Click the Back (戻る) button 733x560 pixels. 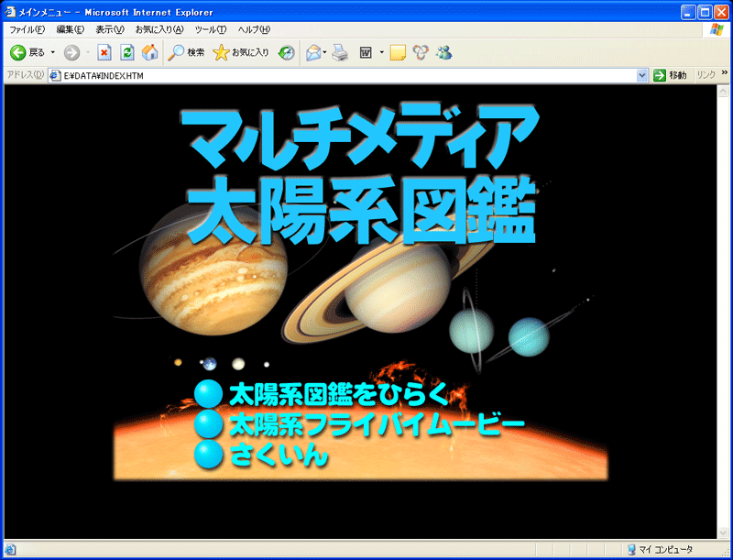[27, 52]
